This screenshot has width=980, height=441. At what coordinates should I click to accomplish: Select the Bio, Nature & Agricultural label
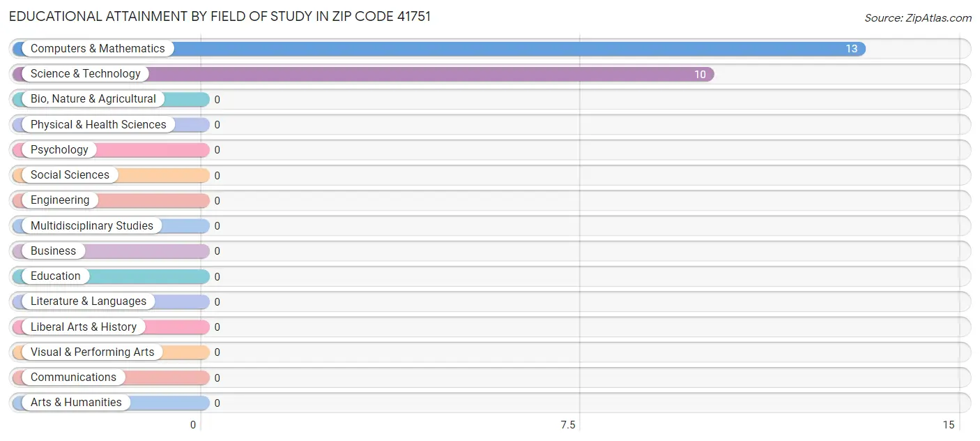click(93, 99)
